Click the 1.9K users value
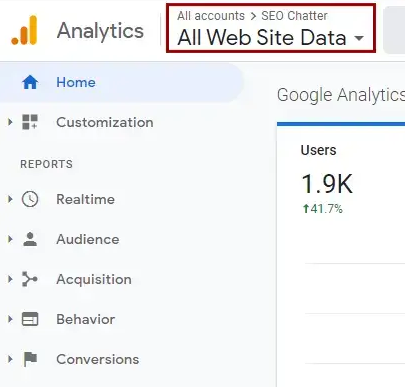This screenshot has height=387, width=405. tap(327, 184)
